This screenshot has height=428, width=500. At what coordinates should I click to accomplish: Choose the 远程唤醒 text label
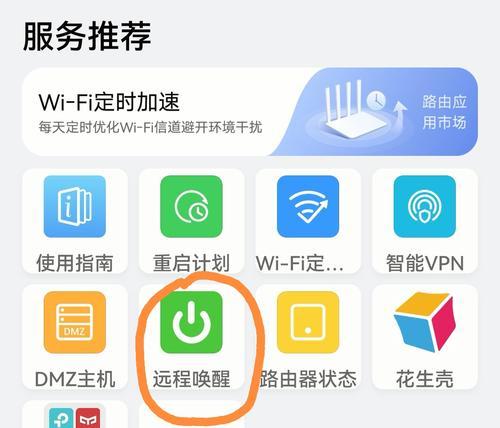click(191, 379)
